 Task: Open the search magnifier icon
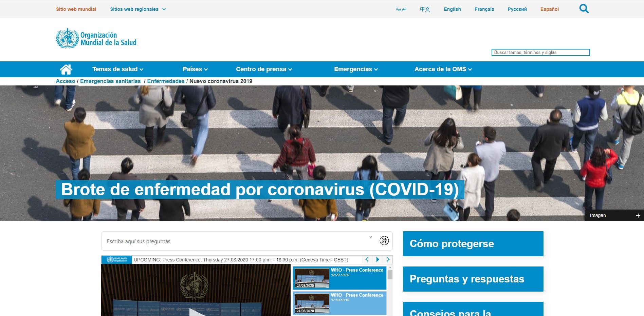pos(584,9)
